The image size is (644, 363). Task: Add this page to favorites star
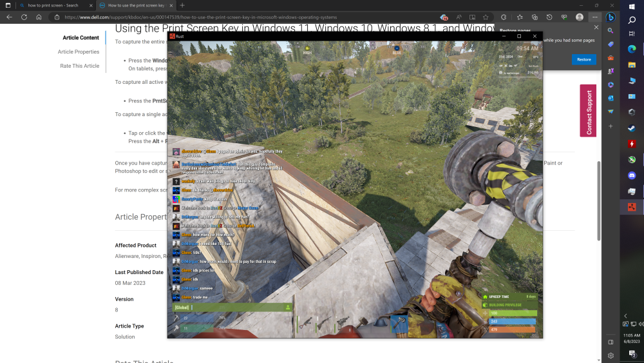(x=486, y=17)
